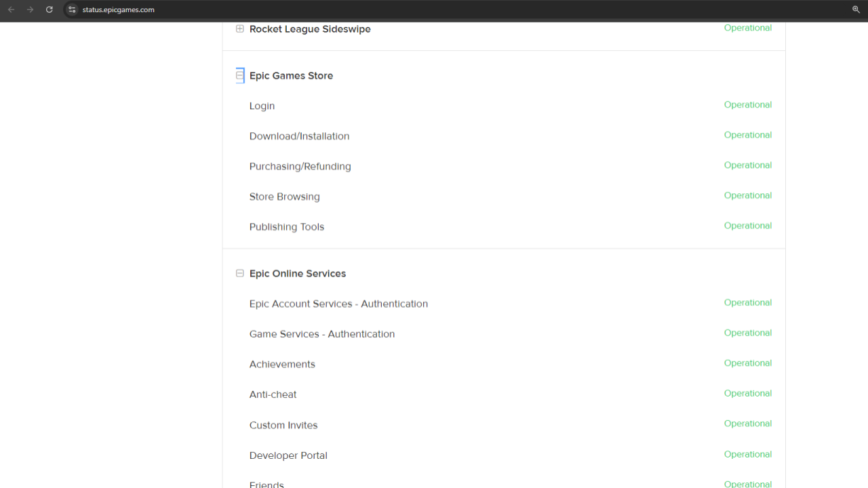
Task: Select the Developer Portal component
Action: [x=288, y=455]
